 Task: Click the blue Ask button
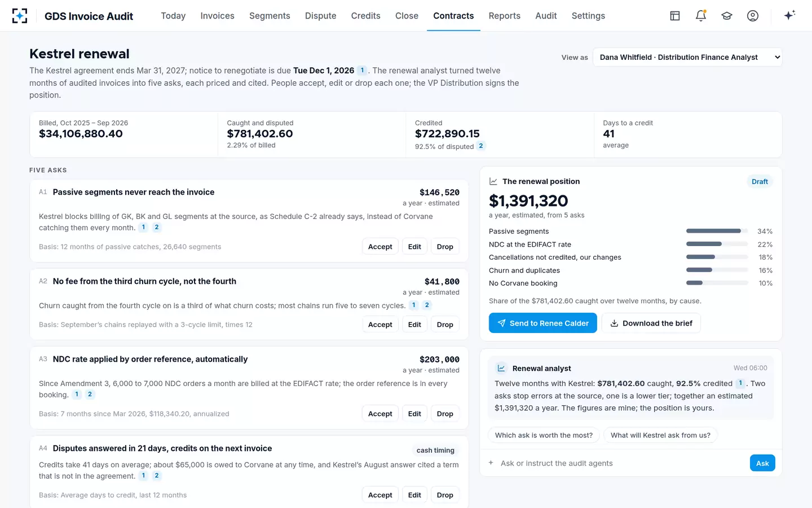click(x=762, y=463)
